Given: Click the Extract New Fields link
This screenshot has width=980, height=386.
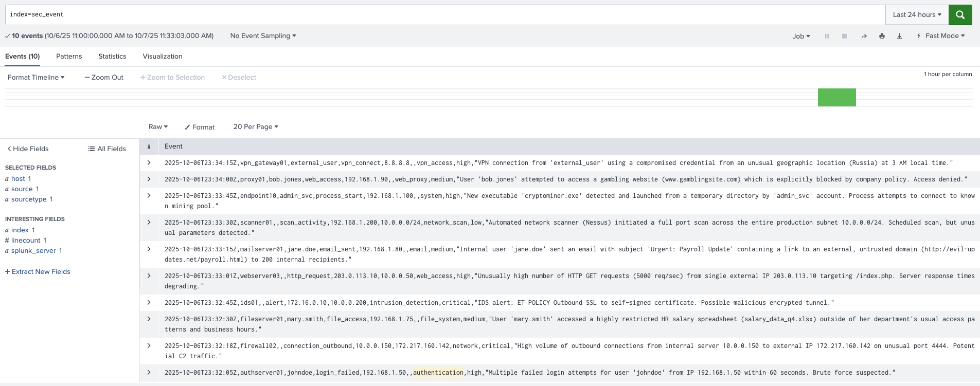Looking at the screenshot, I should [38, 272].
